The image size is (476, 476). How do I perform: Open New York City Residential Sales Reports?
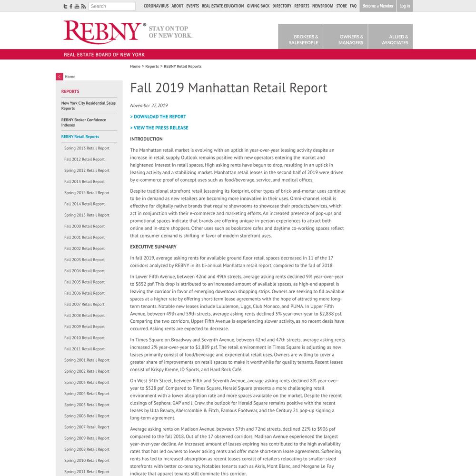coord(89,106)
